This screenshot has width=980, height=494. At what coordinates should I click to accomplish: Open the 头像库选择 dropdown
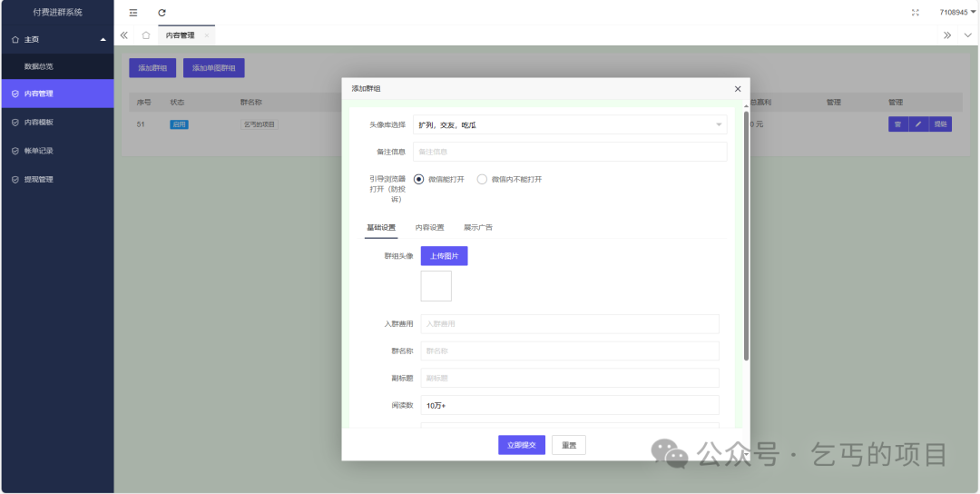pos(570,124)
